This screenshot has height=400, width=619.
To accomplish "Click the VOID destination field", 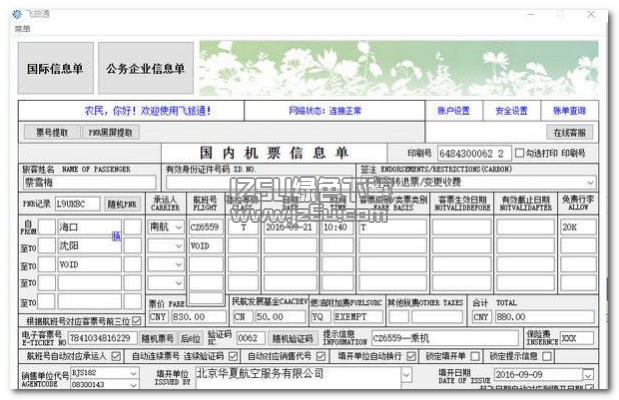I will tap(90, 264).
